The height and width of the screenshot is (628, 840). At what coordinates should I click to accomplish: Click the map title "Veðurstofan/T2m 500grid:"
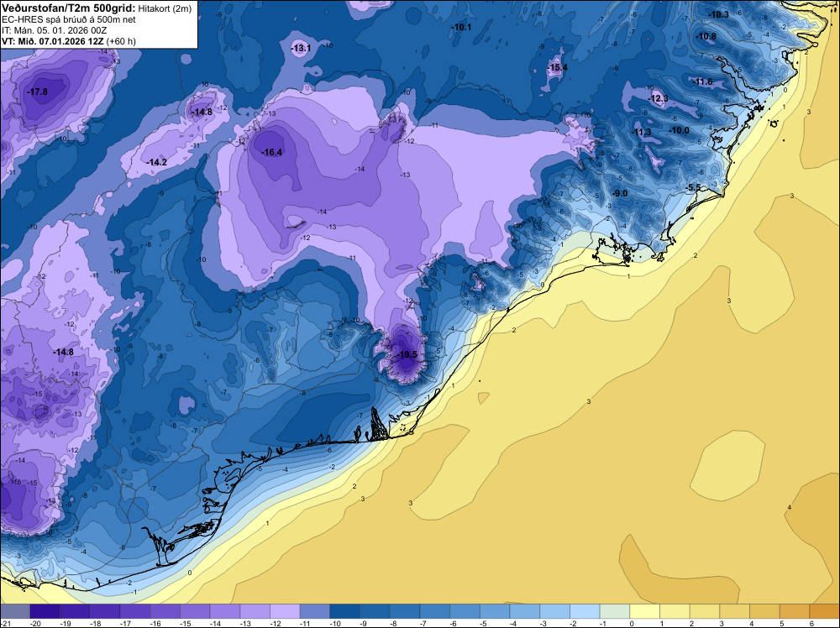[x=69, y=8]
